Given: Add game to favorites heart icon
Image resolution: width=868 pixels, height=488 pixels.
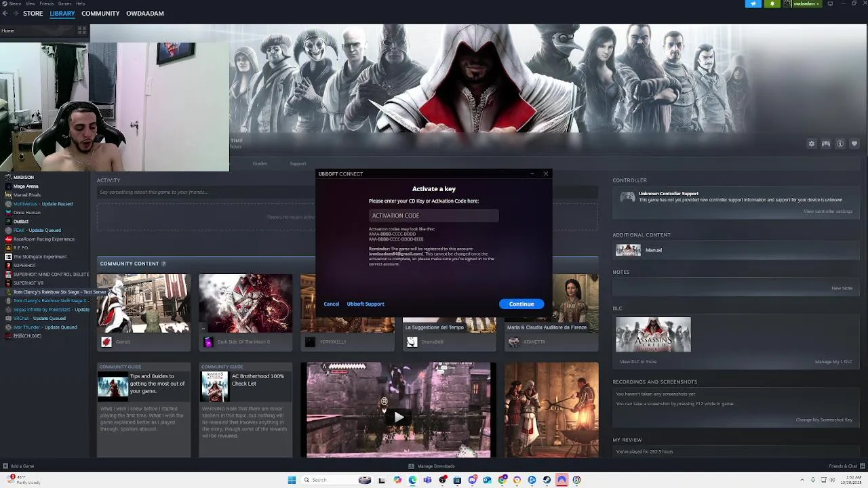Looking at the screenshot, I should click(854, 144).
